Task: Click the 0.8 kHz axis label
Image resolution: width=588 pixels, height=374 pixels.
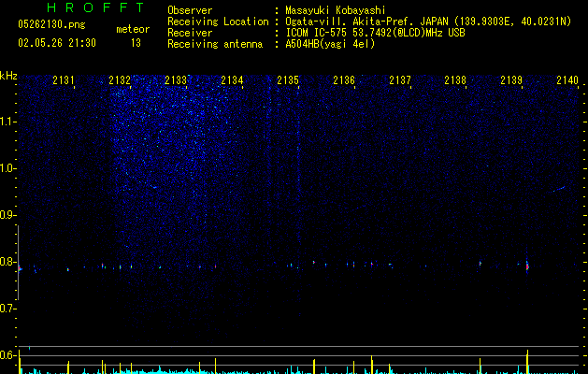Action: [7, 262]
